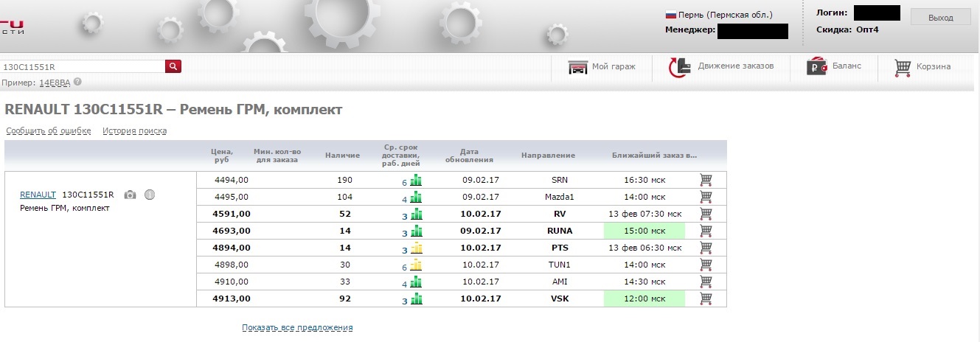Select region Пермь (Пермская обл.)
The height and width of the screenshot is (342, 980).
coord(726,15)
